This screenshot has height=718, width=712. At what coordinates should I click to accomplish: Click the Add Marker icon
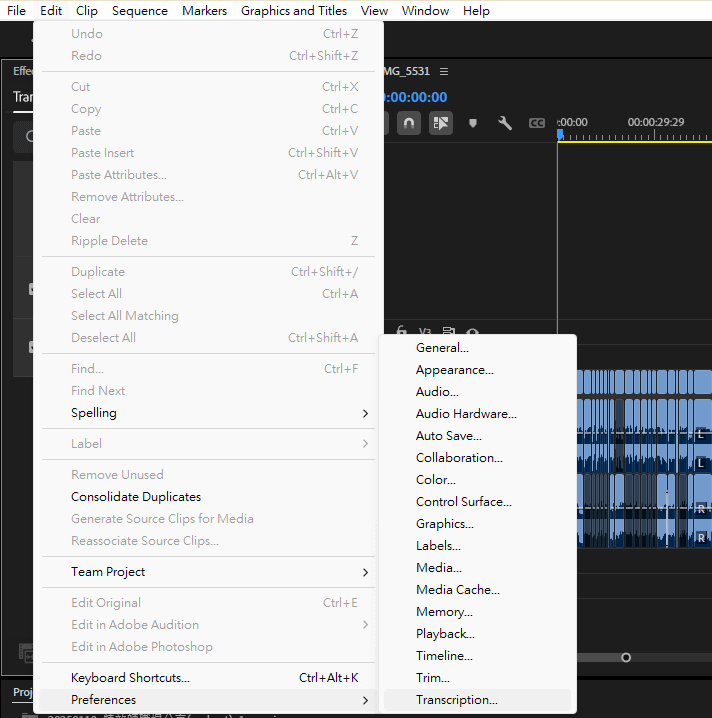pyautogui.click(x=473, y=123)
